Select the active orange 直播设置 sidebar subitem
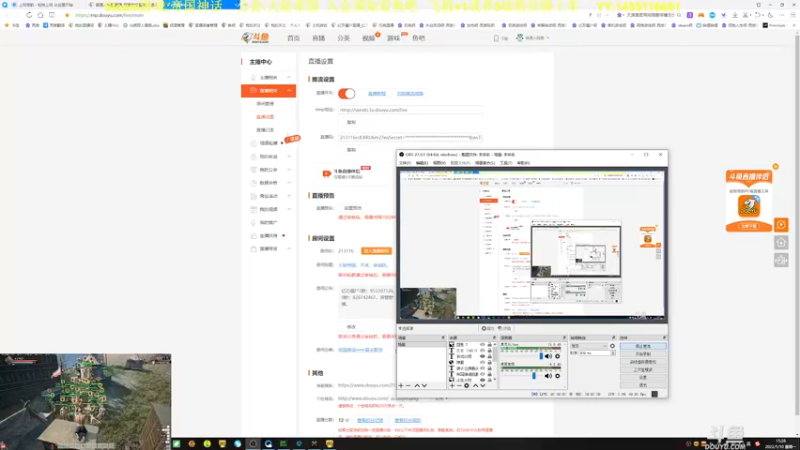The image size is (800, 450). tap(265, 117)
